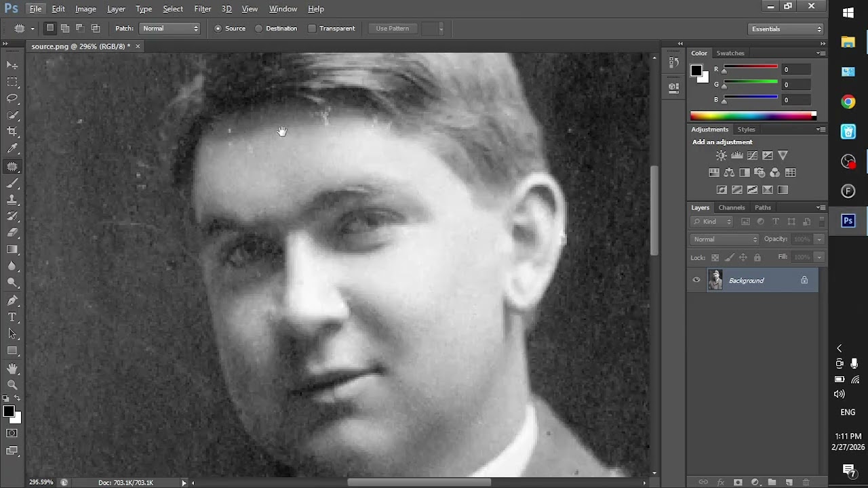The height and width of the screenshot is (488, 868).
Task: Add a Photo Filter adjustment
Action: (759, 173)
